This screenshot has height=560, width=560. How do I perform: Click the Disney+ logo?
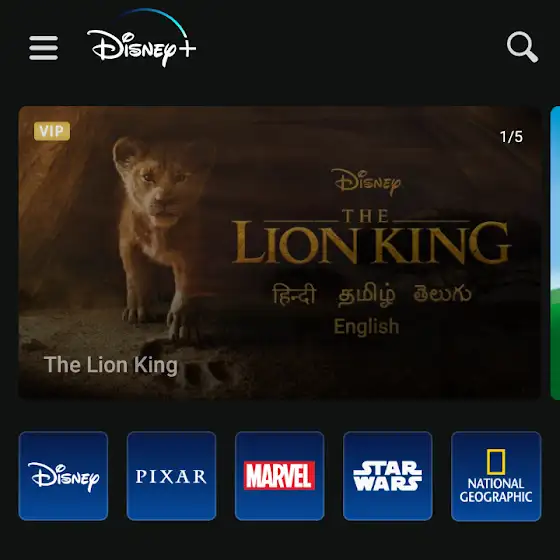(141, 38)
